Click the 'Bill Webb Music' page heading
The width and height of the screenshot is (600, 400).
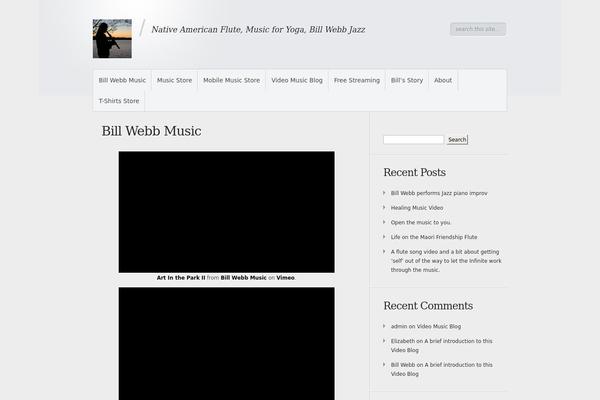[152, 131]
